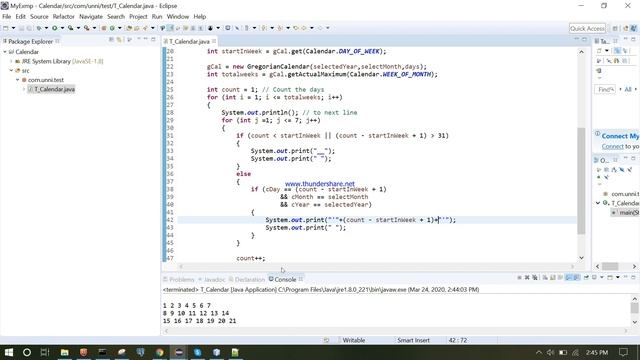Clear the Console output icon
This screenshot has height=360, width=640.
click(x=545, y=278)
